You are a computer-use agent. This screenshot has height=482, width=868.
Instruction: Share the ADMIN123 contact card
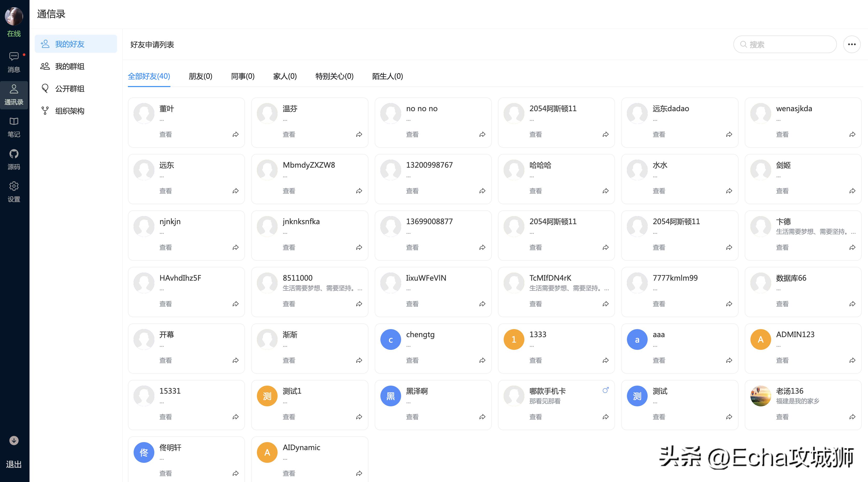(852, 360)
